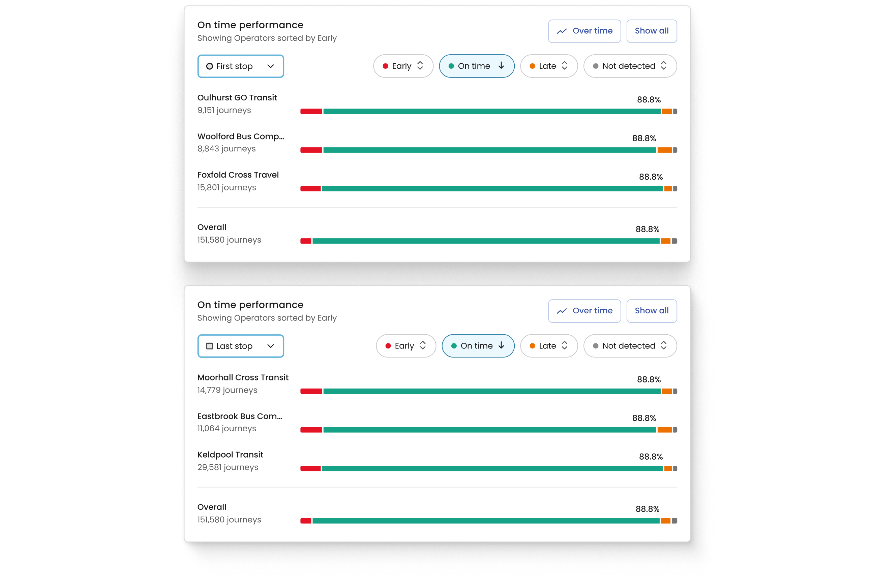
Task: Click sort arrows on top Not detected chip
Action: point(664,66)
